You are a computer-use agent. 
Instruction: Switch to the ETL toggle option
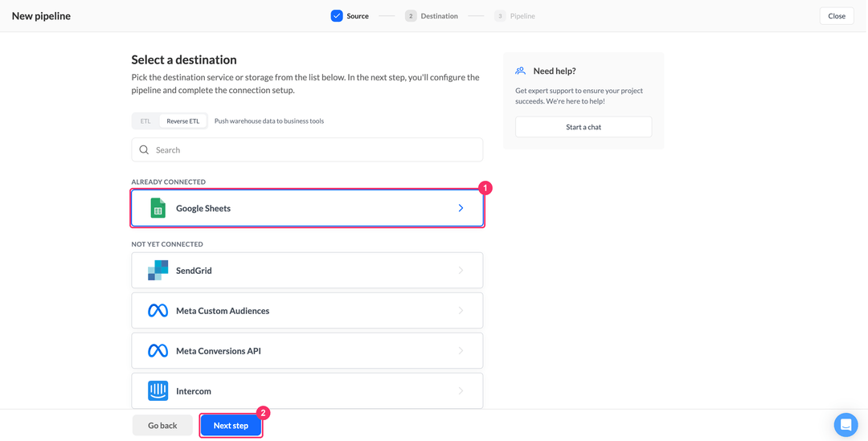pos(145,121)
